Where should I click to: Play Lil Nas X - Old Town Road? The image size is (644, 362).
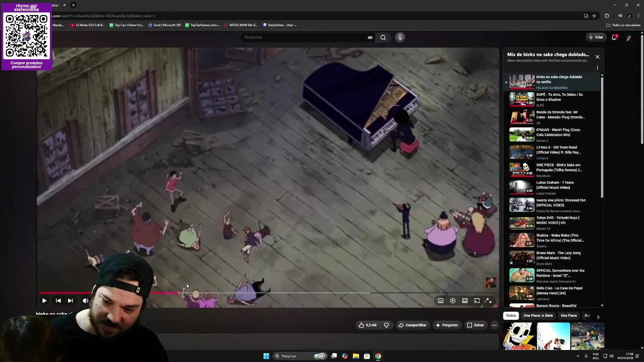[x=552, y=152]
